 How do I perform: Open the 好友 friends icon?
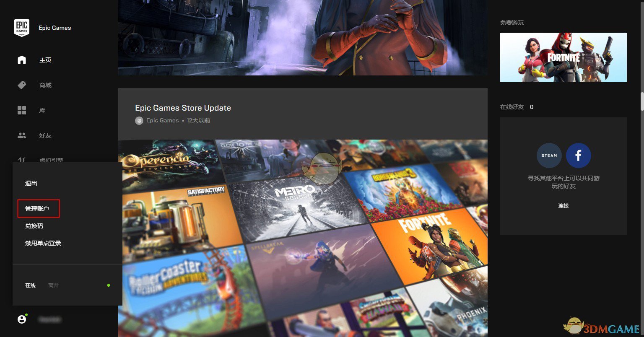tap(22, 135)
